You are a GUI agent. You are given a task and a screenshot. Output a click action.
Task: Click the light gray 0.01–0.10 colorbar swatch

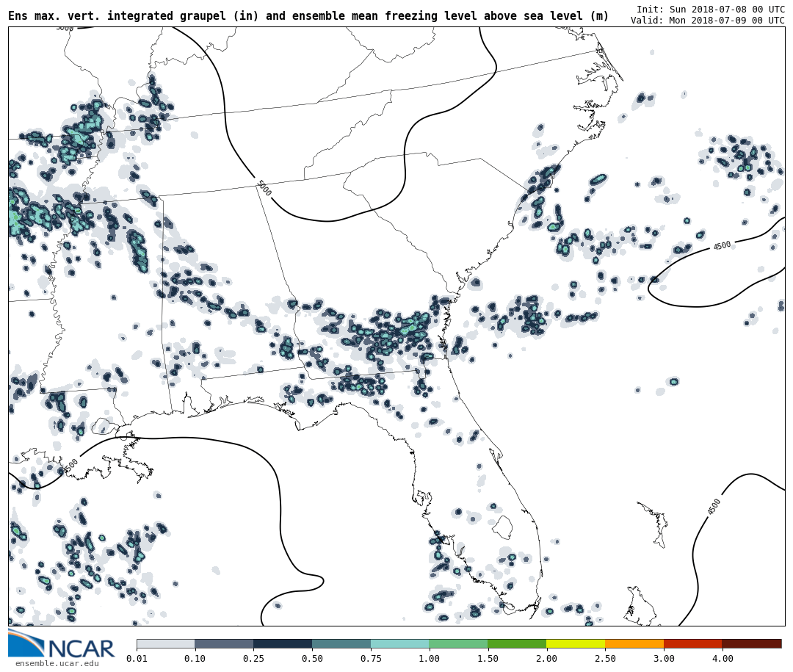click(x=165, y=643)
